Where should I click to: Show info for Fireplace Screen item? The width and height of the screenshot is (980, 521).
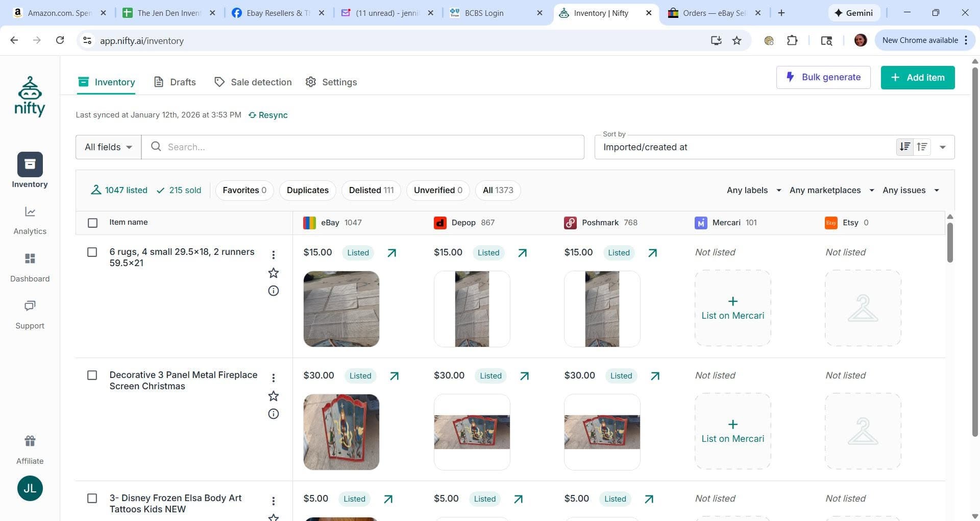(274, 414)
